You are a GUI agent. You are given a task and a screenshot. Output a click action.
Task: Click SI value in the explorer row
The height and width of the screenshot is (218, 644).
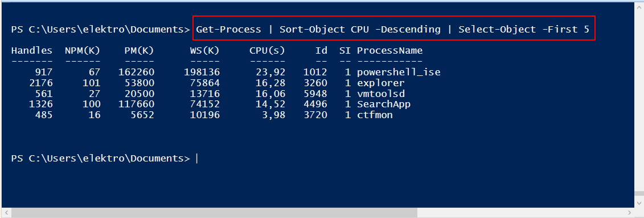coord(348,83)
